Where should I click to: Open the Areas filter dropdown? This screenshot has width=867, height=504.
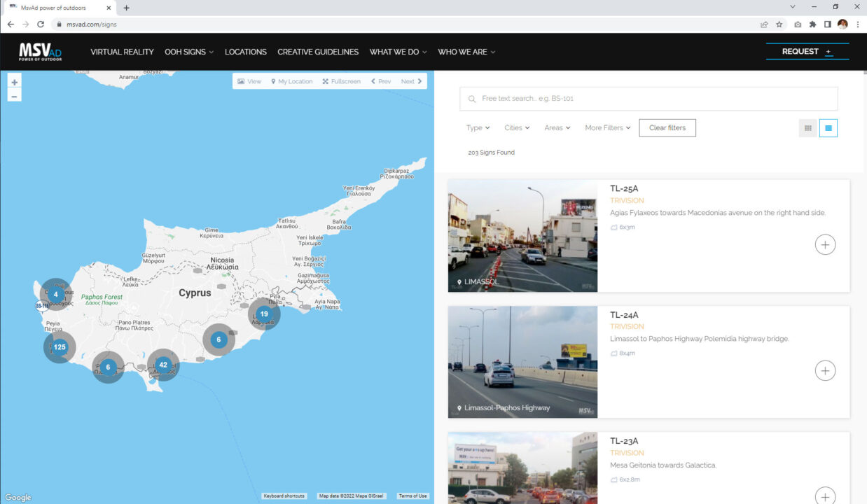pyautogui.click(x=557, y=128)
